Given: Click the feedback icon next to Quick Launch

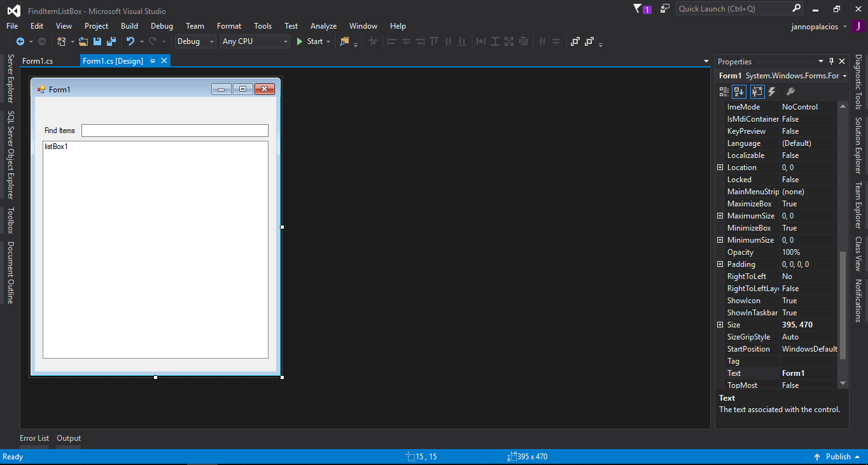Looking at the screenshot, I should click(x=665, y=9).
